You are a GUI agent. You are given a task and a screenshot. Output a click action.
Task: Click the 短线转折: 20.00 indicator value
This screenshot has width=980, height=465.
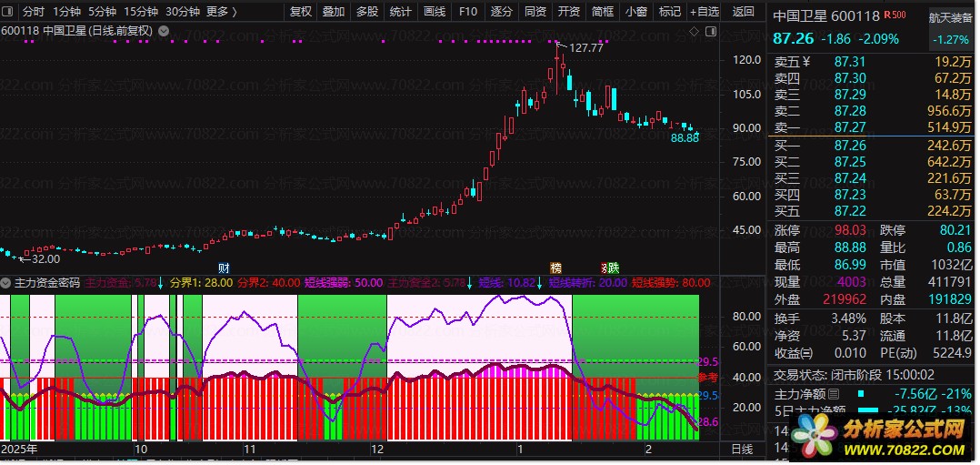[x=588, y=282]
